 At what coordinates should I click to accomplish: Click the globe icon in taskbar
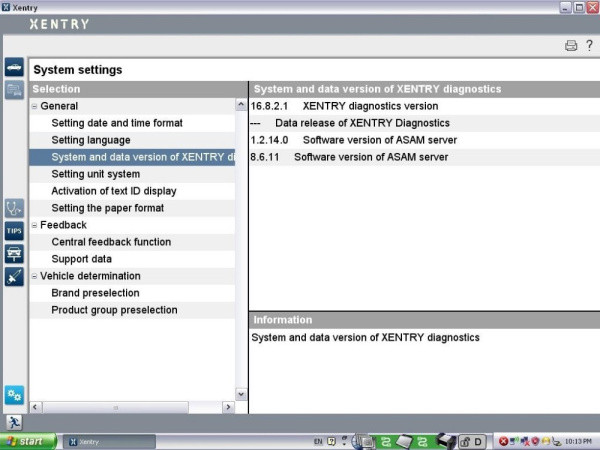point(356,442)
